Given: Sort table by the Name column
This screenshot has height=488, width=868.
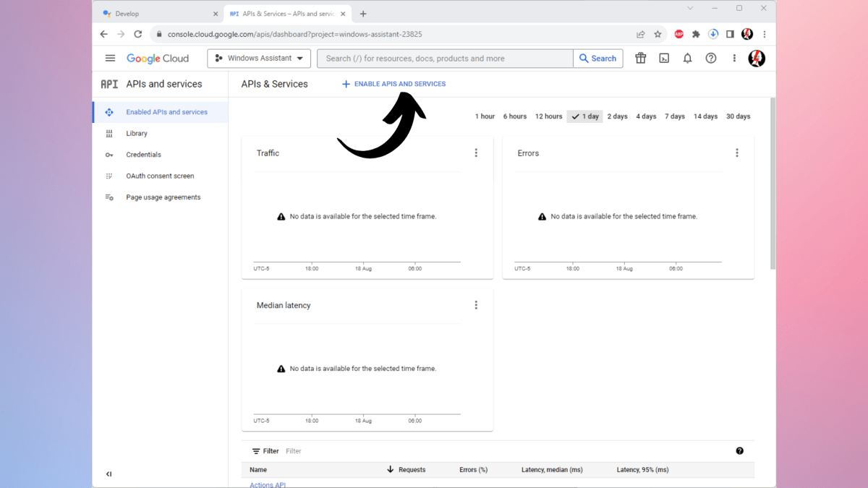Looking at the screenshot, I should (258, 470).
